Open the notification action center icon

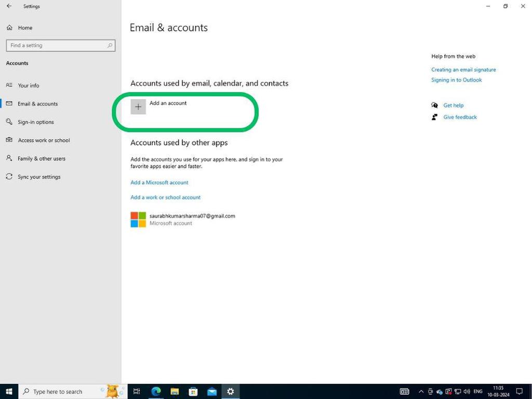[519, 392]
